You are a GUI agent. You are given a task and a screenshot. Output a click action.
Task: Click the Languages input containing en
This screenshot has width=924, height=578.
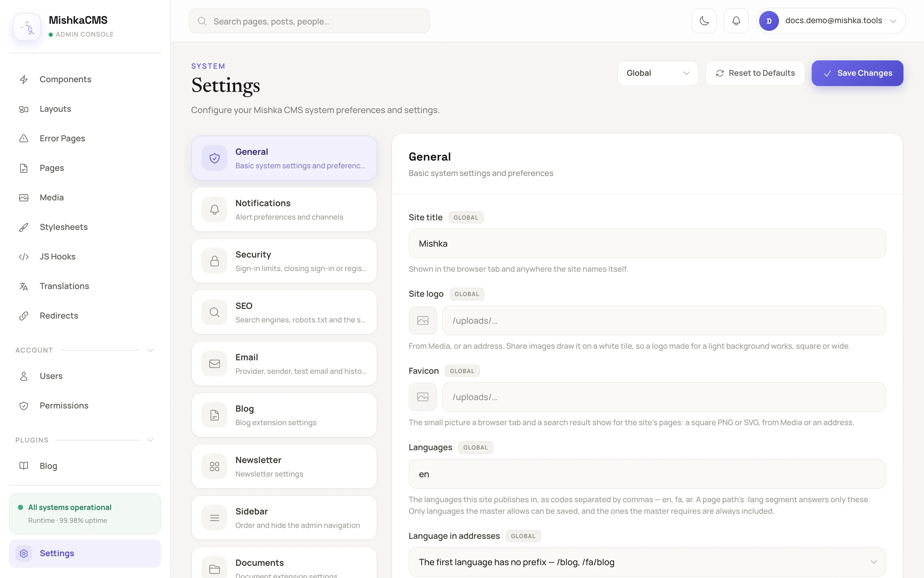[647, 474]
